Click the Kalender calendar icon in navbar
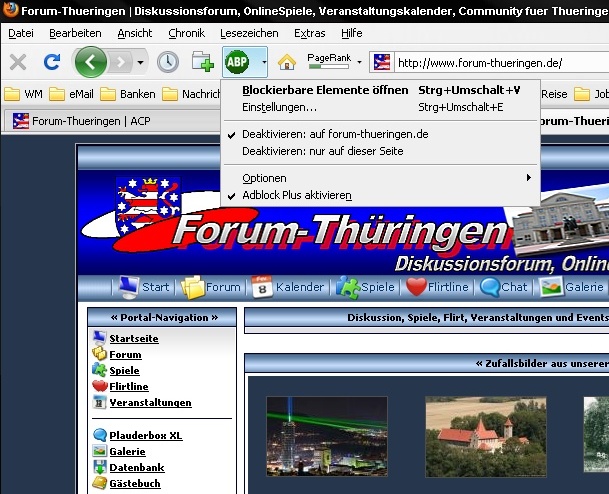Viewport: 609px width, 494px height. 262,287
